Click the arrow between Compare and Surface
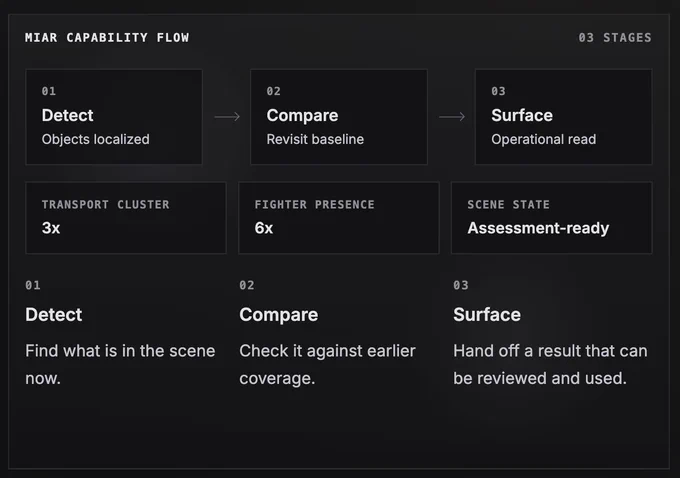 point(452,117)
